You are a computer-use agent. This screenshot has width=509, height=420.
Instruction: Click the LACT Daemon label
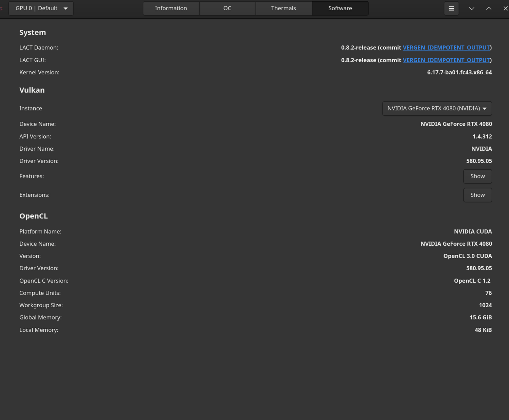pyautogui.click(x=39, y=47)
